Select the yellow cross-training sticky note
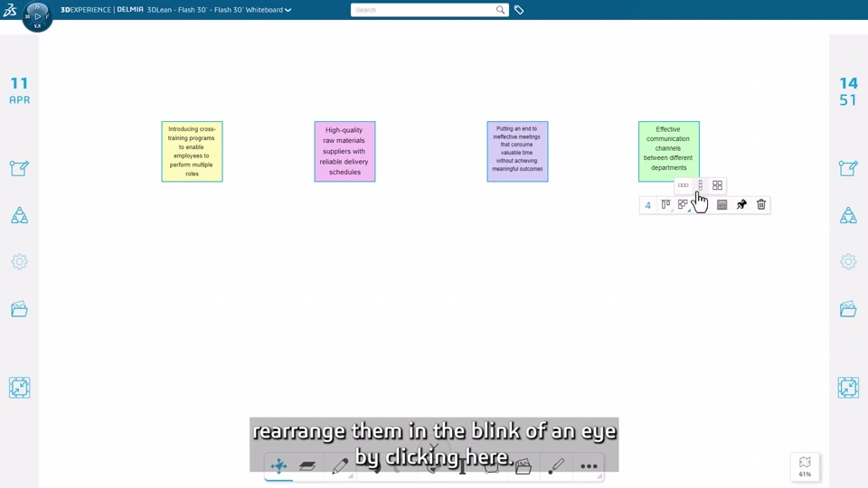The height and width of the screenshot is (488, 868). pyautogui.click(x=192, y=152)
